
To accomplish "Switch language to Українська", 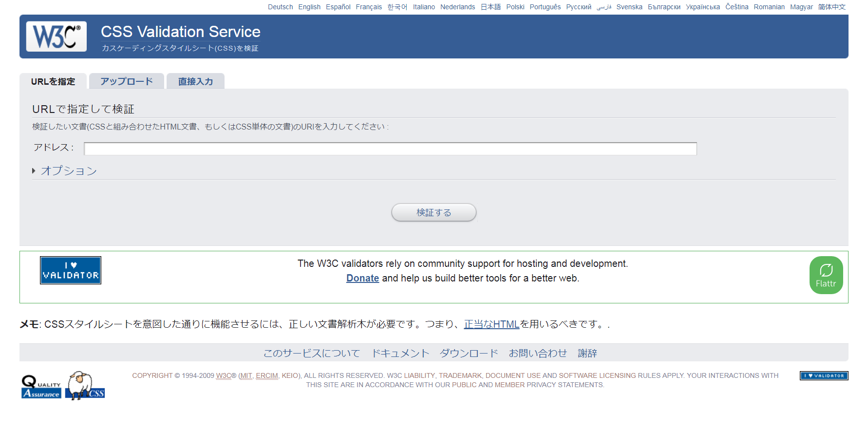I will [x=703, y=7].
